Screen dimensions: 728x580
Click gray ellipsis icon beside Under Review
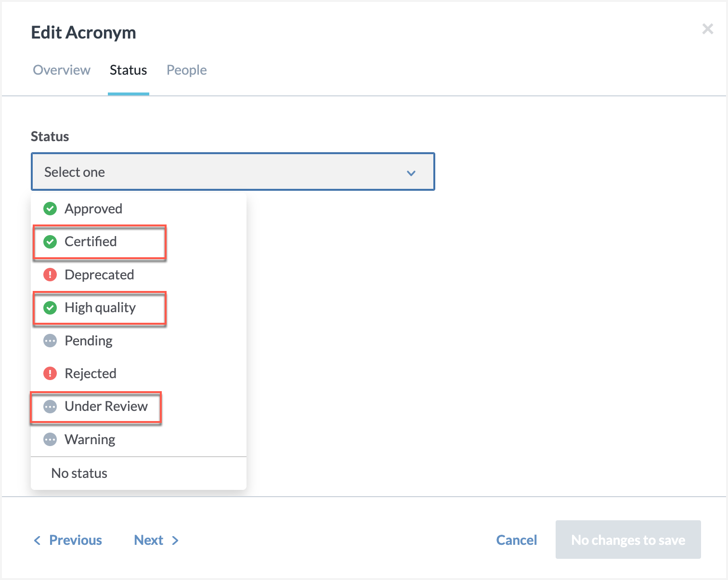tap(50, 407)
